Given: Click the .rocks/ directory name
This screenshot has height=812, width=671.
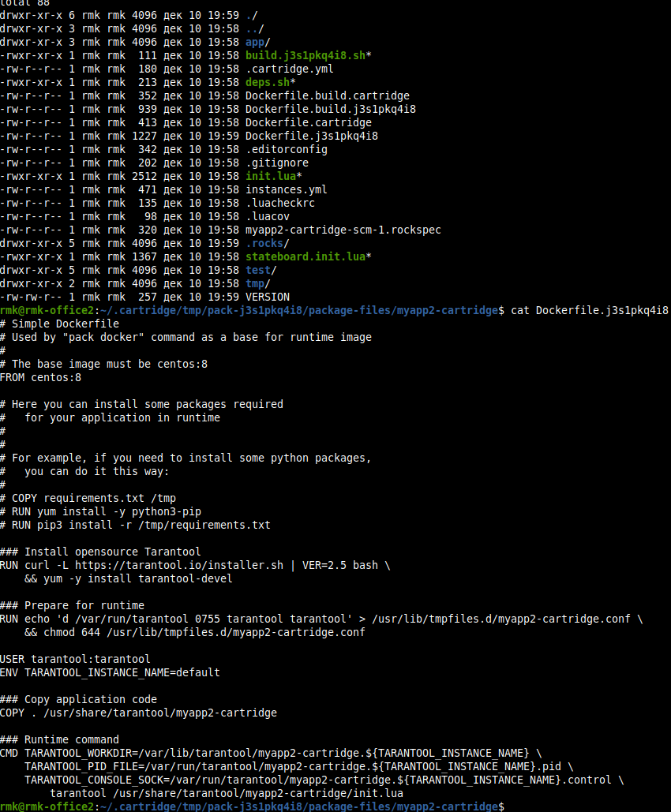Looking at the screenshot, I should coord(268,245).
